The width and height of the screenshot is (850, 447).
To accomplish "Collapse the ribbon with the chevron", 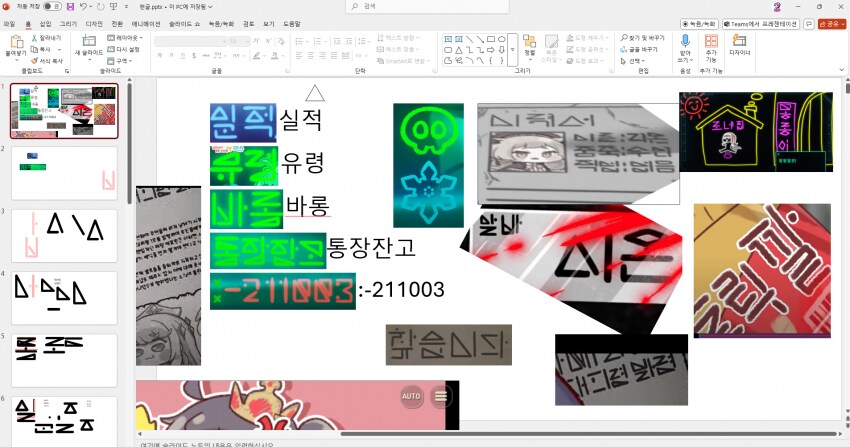I will click(841, 70).
